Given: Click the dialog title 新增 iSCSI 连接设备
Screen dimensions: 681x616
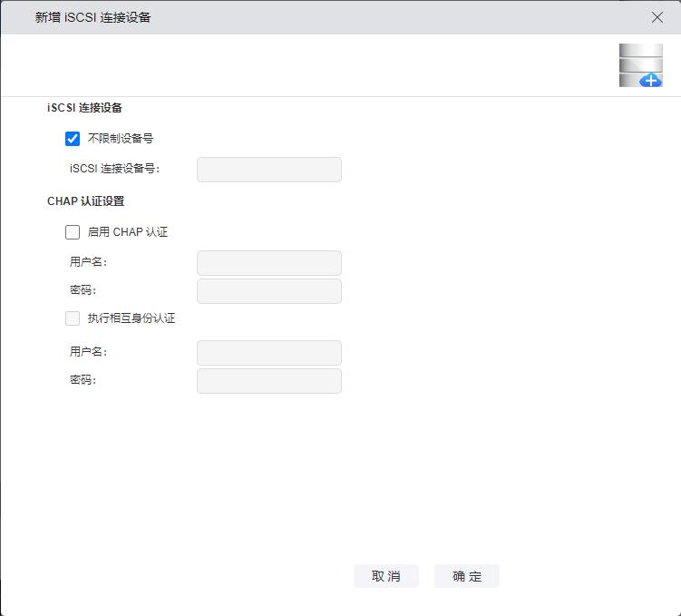Looking at the screenshot, I should tap(92, 17).
